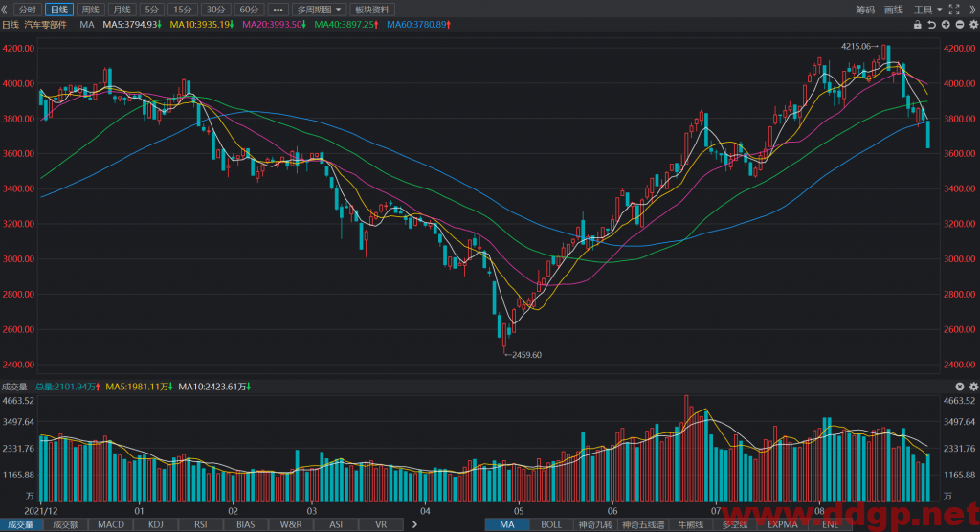Select 神奇九转 indicator tab
Screen dimensions: 980x532
pyautogui.click(x=595, y=524)
